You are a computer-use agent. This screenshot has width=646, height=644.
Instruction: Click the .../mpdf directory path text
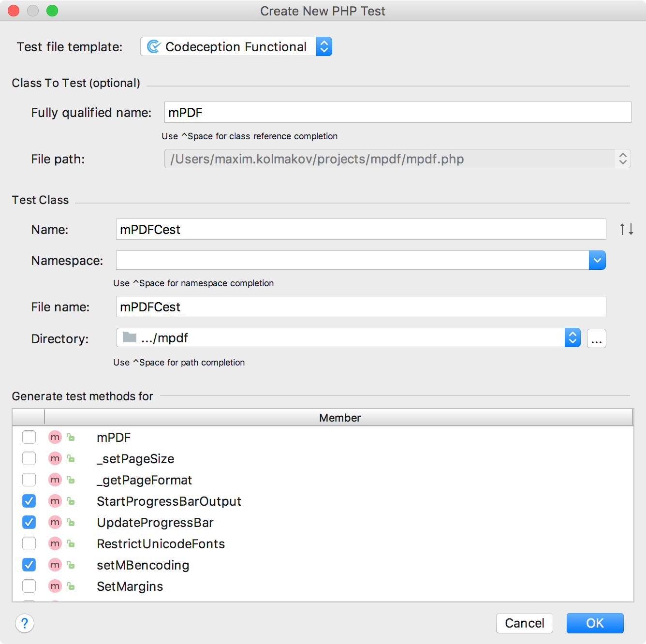[x=164, y=338]
